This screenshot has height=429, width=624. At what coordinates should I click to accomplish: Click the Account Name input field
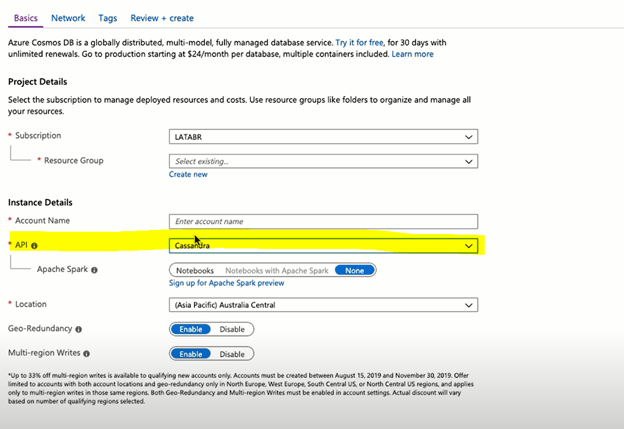[x=323, y=221]
